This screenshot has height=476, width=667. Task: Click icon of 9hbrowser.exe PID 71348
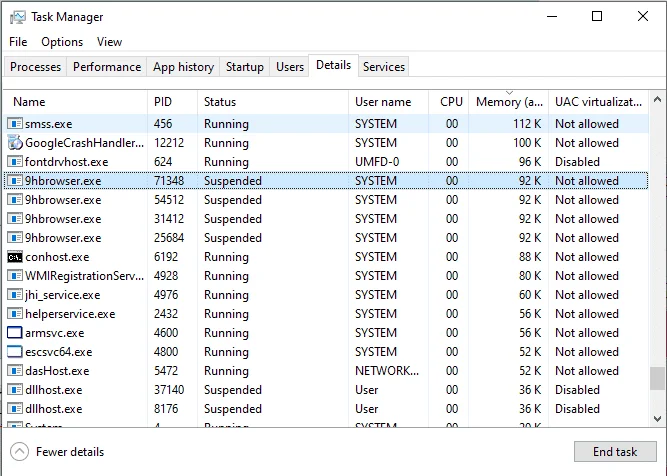click(x=15, y=181)
